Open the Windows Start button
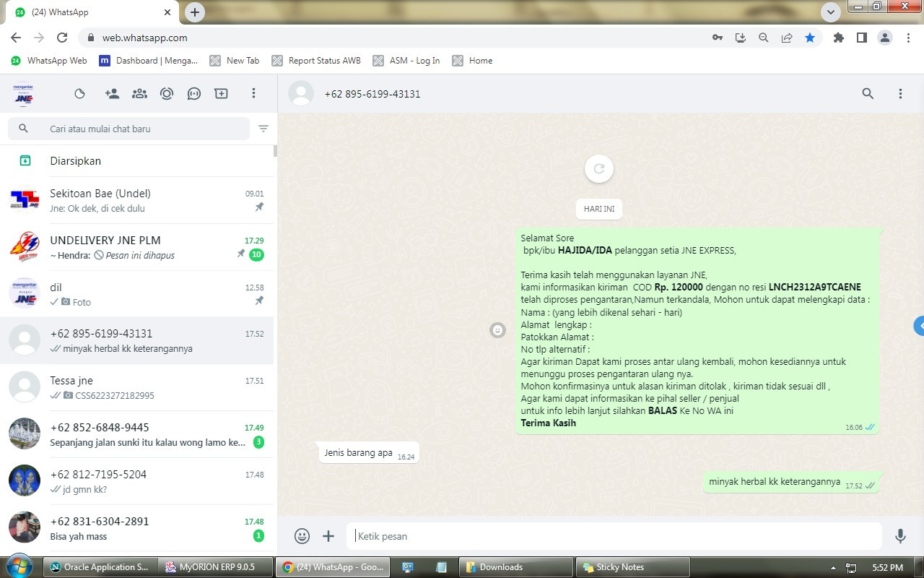924x578 pixels. [19, 566]
